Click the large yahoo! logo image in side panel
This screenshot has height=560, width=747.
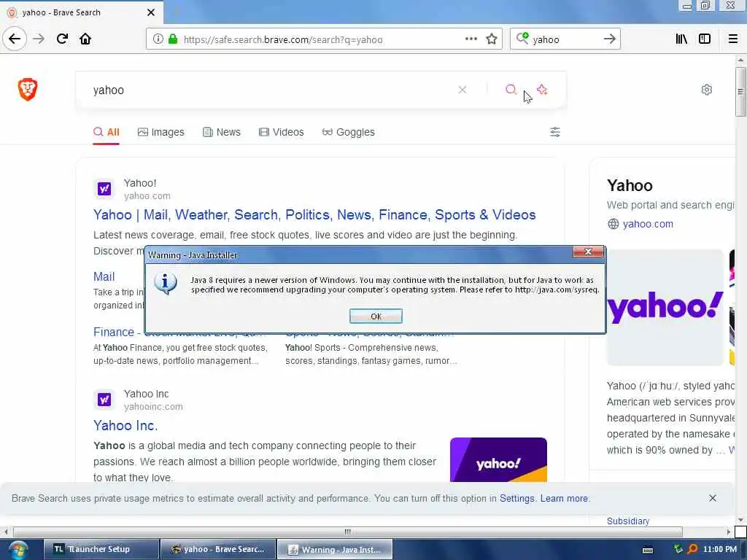[665, 308]
